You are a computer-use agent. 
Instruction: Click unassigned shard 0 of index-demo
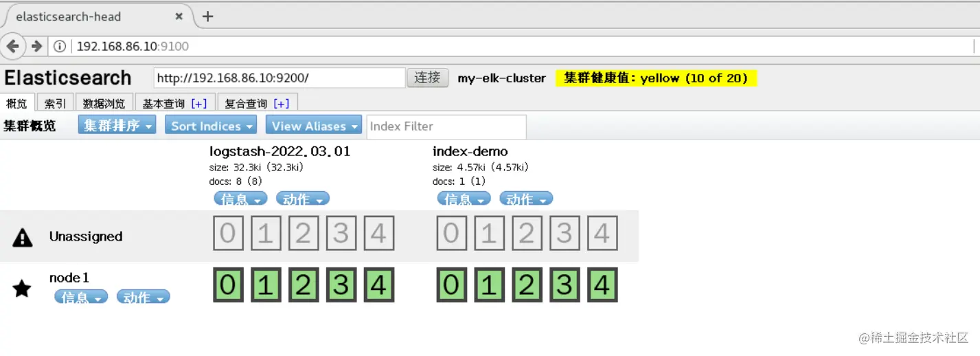pyautogui.click(x=451, y=233)
